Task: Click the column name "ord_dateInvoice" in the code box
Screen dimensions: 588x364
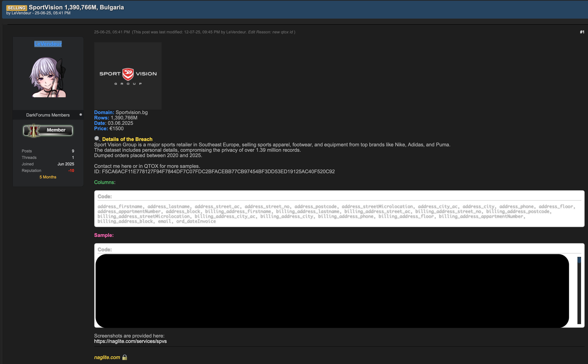Action: 196,221
